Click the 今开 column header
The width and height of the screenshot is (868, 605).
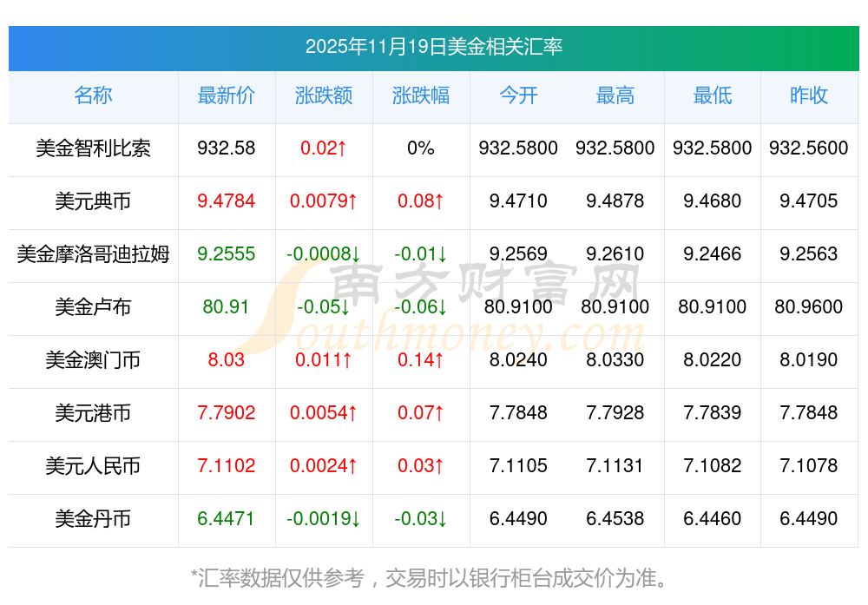point(518,96)
